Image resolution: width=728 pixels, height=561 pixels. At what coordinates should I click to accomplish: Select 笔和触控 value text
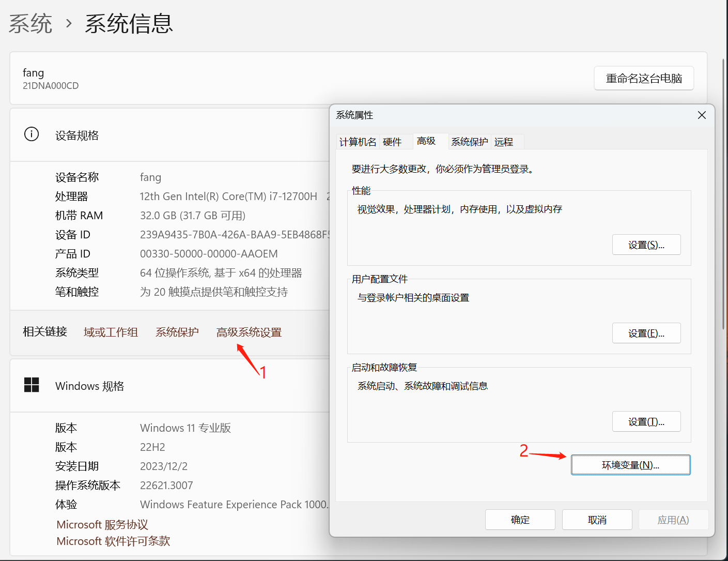click(x=214, y=292)
